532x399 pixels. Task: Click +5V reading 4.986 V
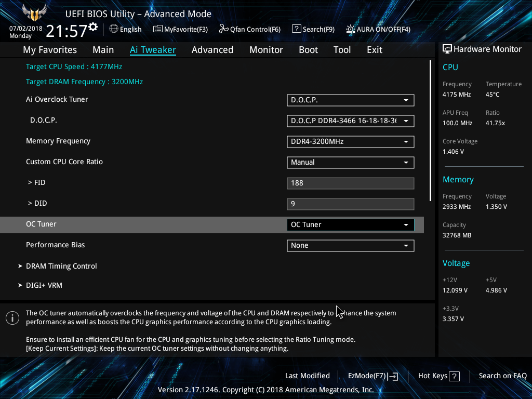496,290
